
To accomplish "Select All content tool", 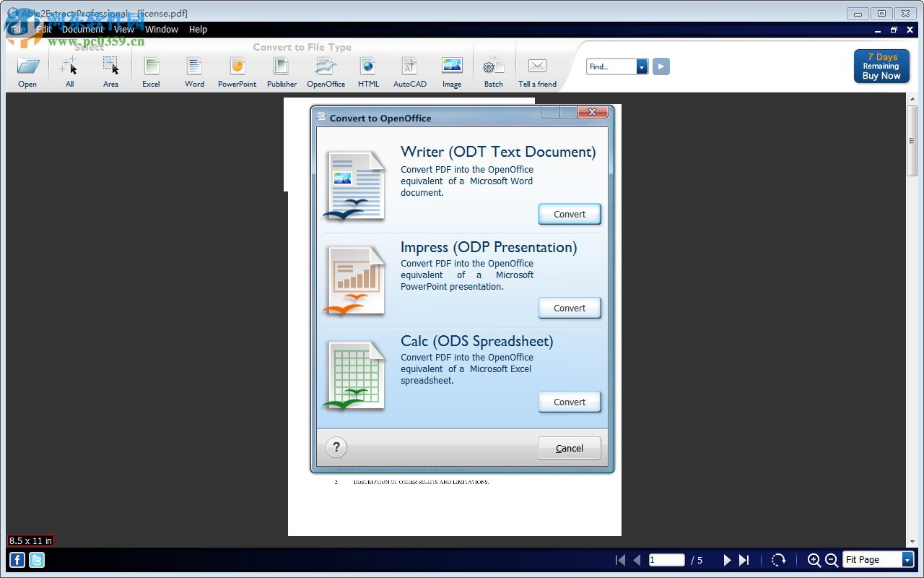I will click(x=69, y=66).
